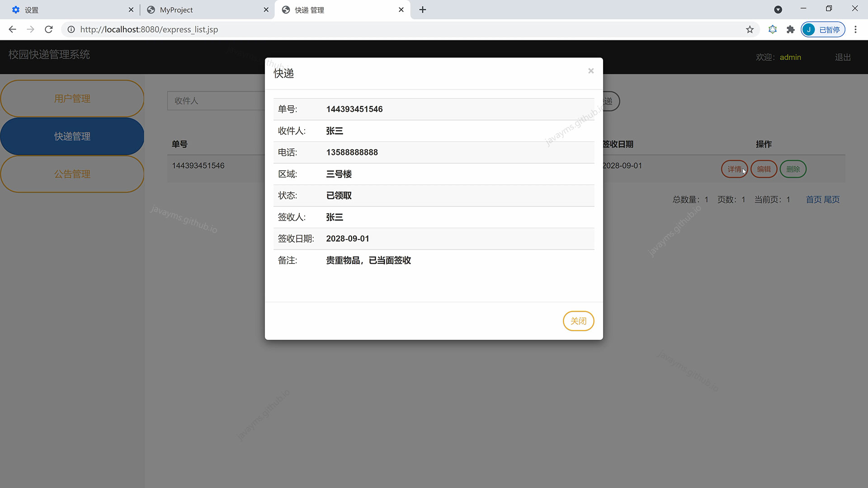The width and height of the screenshot is (868, 488).
Task: Open Chrome three-dot menu
Action: click(x=855, y=29)
